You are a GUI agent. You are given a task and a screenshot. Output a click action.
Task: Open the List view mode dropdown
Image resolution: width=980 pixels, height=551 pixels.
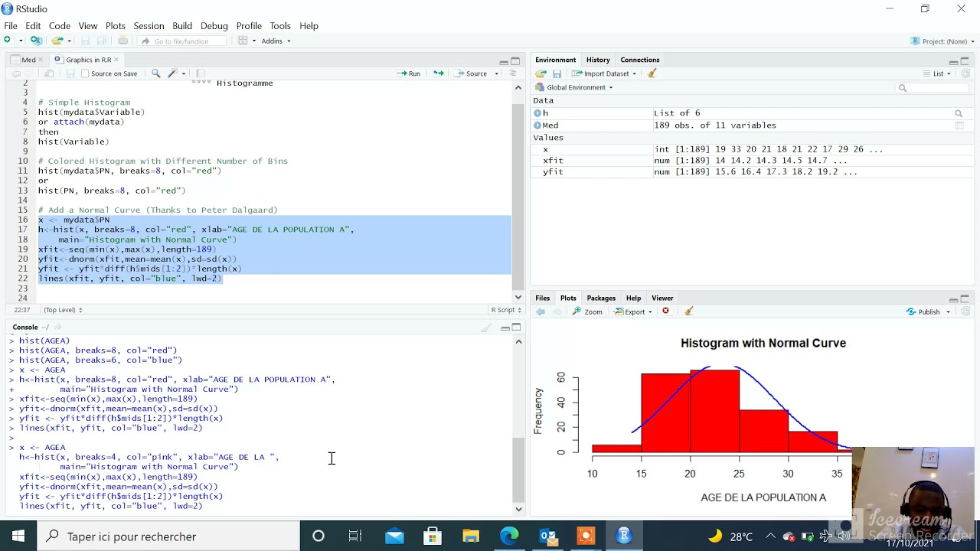click(x=936, y=73)
